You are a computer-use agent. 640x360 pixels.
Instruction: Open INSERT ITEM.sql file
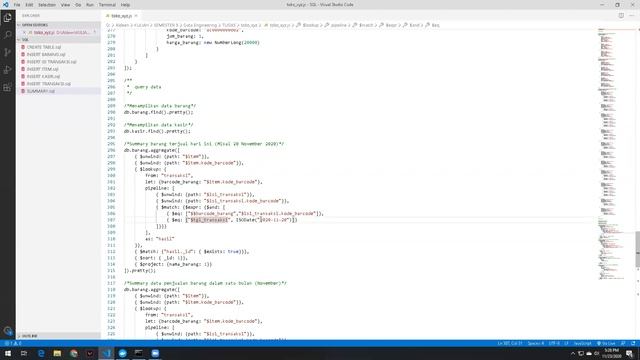42,69
